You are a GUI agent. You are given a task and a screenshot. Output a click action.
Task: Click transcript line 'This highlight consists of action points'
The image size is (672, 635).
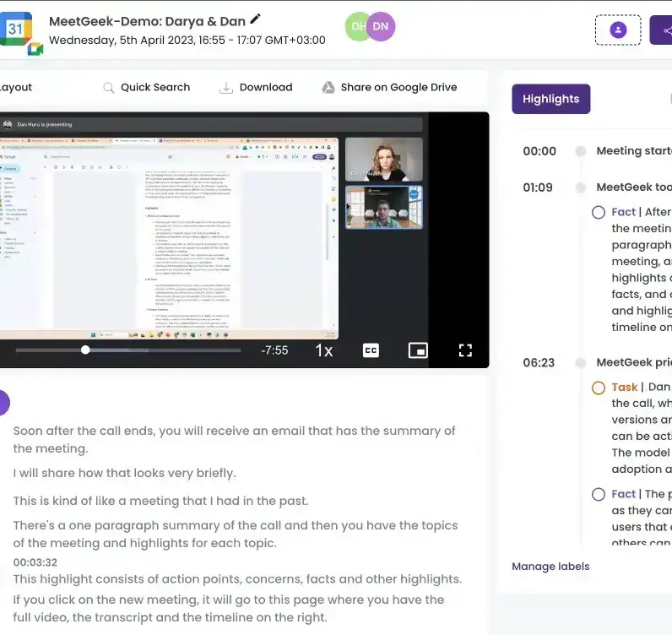pos(237,578)
